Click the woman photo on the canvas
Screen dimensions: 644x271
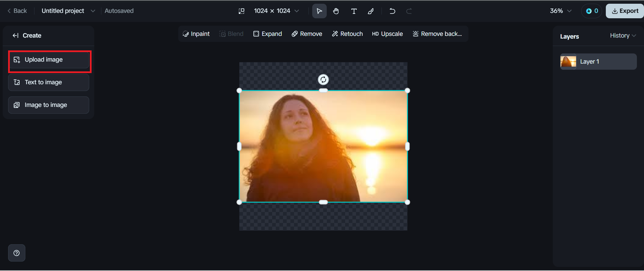323,146
